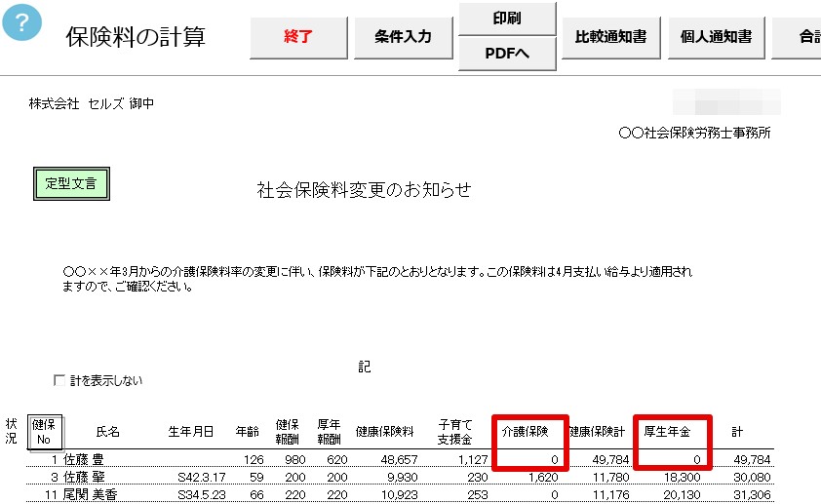This screenshot has width=821, height=504.
Task: Click 介護保険 value 1,620
Action: pyautogui.click(x=543, y=478)
